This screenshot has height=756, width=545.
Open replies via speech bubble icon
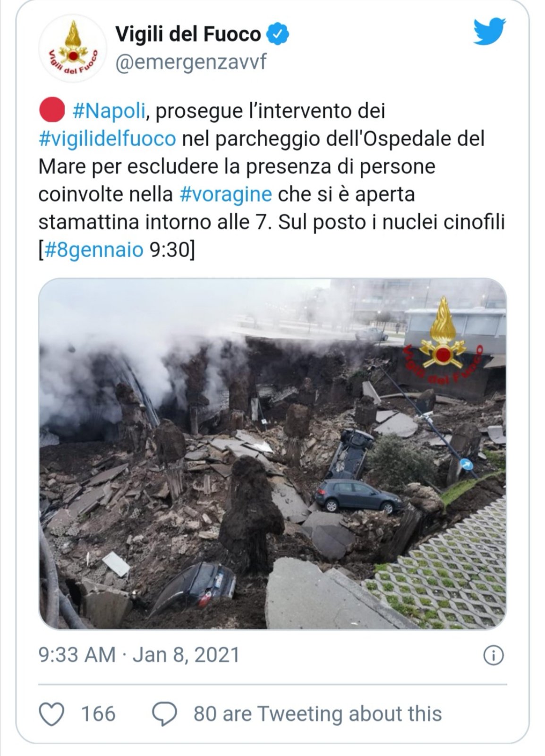[164, 713]
